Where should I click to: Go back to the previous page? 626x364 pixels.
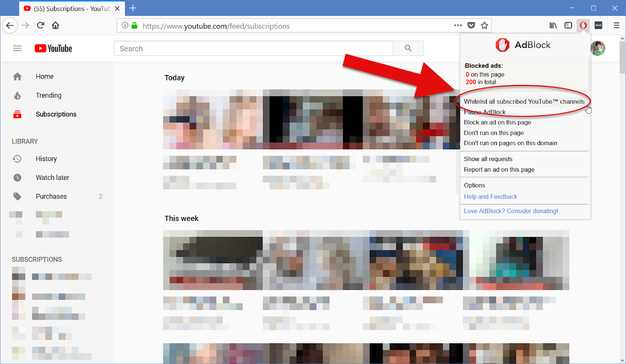10,26
